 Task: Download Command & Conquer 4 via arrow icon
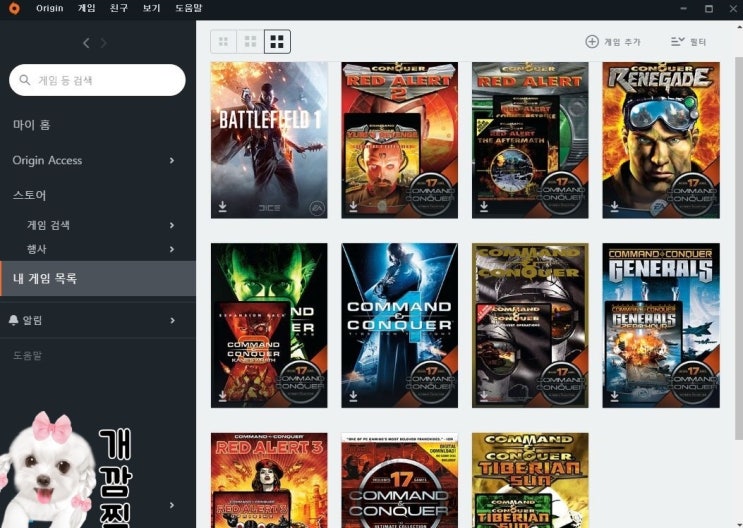[353, 395]
